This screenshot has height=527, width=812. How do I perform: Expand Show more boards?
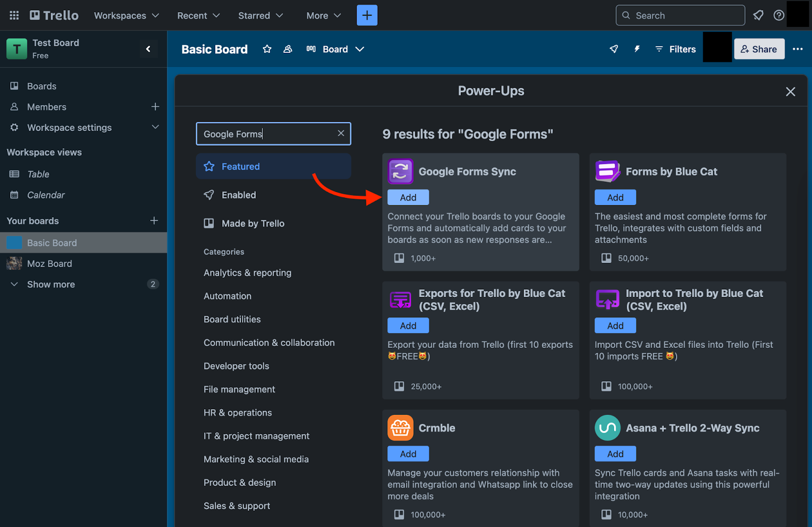coord(51,284)
